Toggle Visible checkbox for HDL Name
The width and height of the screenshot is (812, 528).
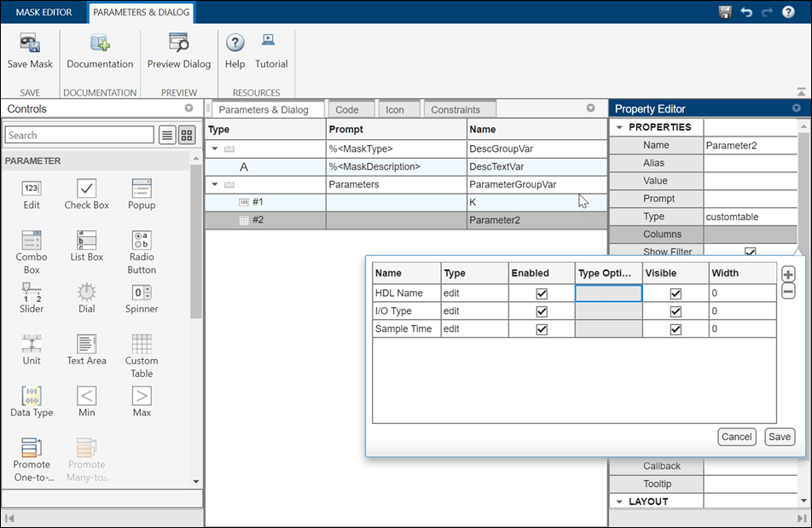click(x=676, y=293)
